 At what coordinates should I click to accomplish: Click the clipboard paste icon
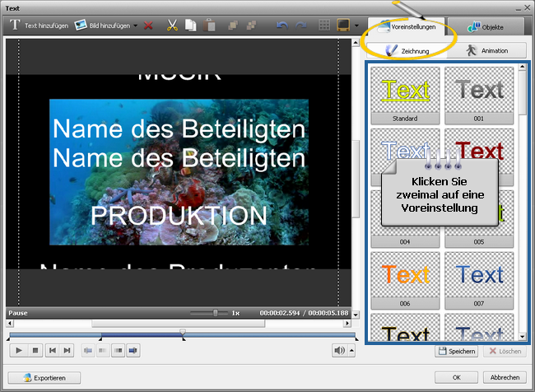click(x=210, y=26)
